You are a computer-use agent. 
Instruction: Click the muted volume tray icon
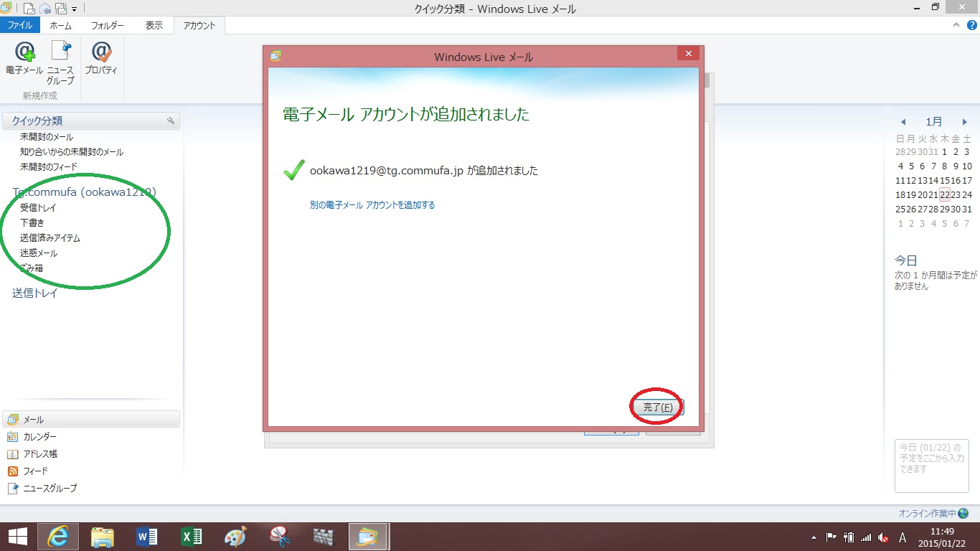(x=884, y=537)
